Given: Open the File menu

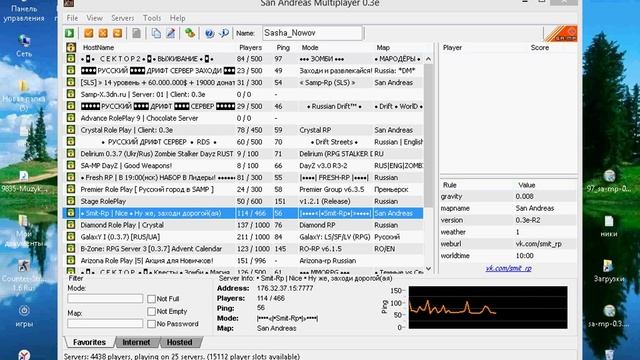Looking at the screenshot, I should [x=72, y=18].
